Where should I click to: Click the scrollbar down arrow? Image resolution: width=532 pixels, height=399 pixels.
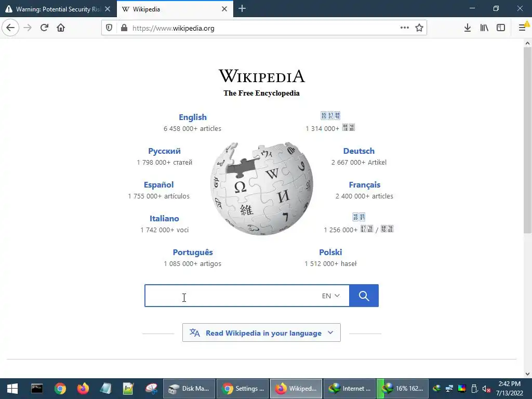(x=527, y=374)
